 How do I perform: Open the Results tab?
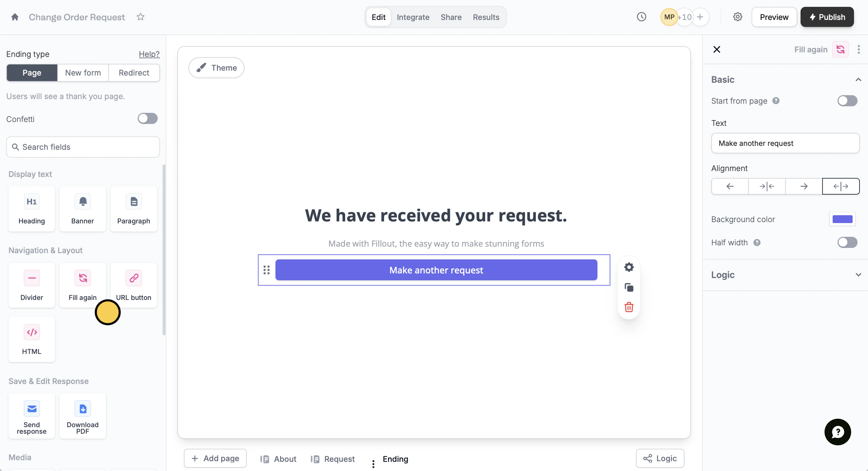tap(486, 17)
